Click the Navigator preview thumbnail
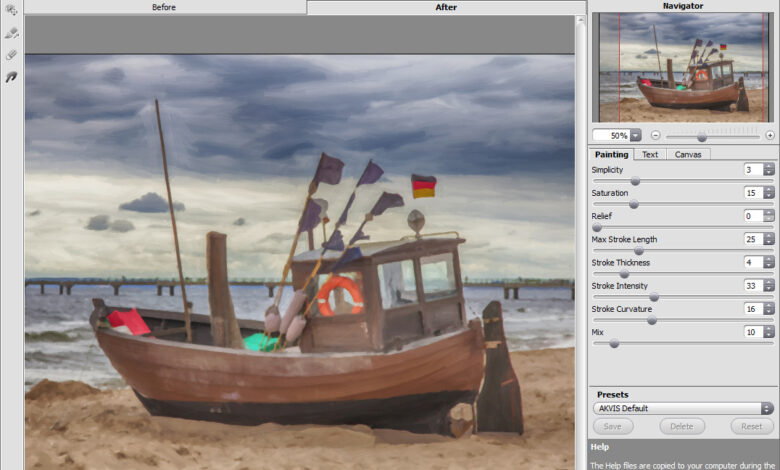 (x=683, y=67)
